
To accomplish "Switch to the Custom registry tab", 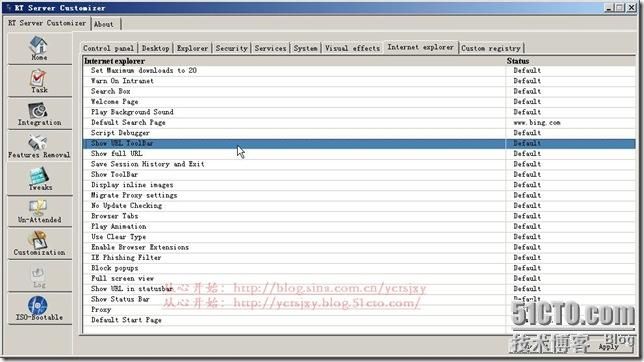I will 491,48.
